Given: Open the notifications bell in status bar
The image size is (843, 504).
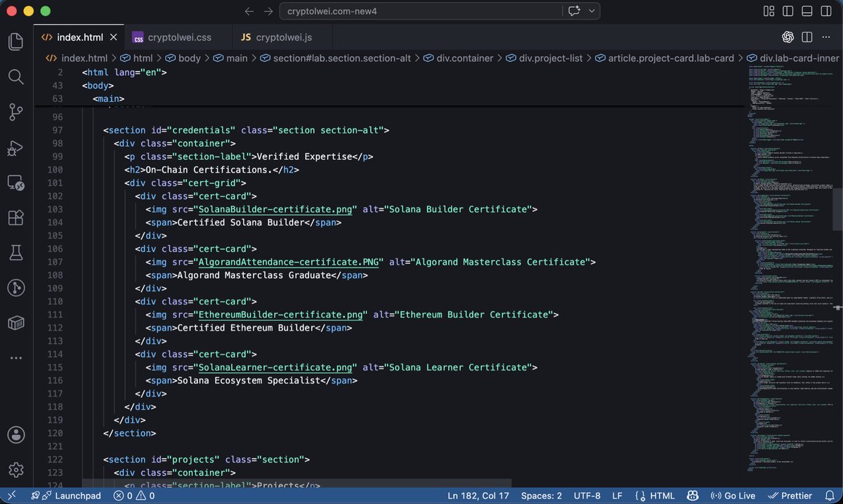Looking at the screenshot, I should coord(829,496).
